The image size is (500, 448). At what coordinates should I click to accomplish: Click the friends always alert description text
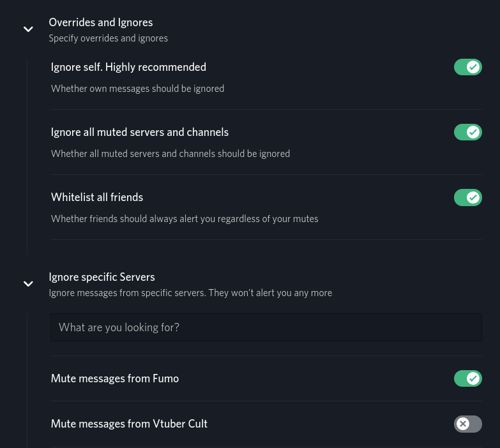[x=185, y=219]
